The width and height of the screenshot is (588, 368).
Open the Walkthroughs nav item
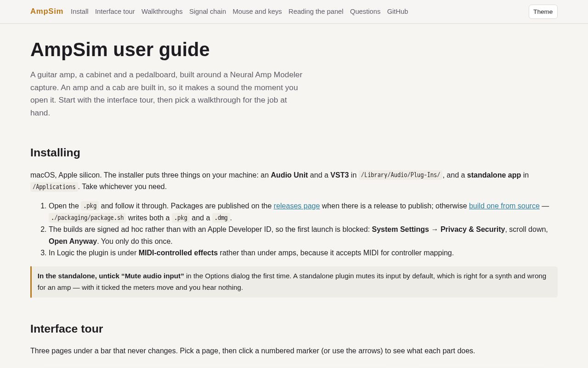(x=162, y=11)
